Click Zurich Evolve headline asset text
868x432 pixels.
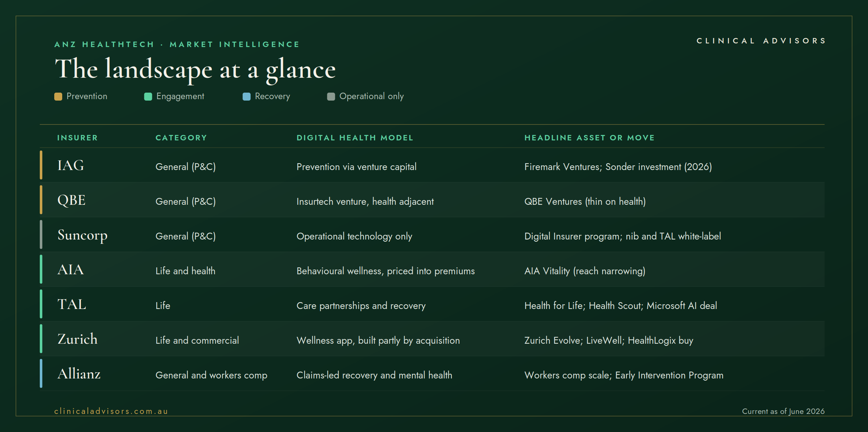point(609,340)
